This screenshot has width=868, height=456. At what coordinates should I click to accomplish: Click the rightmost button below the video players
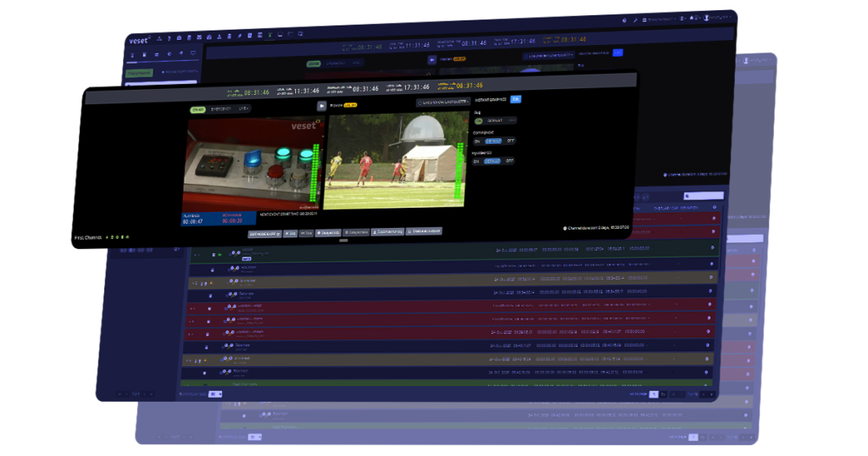coord(424,231)
